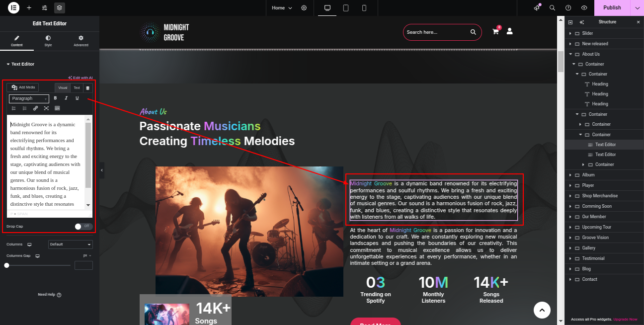
Task: Click Columns responsive device icon
Action: coord(29,244)
